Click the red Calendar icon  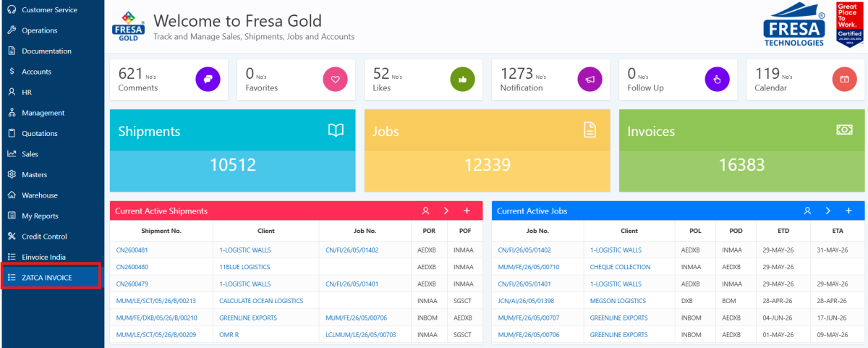click(x=844, y=79)
